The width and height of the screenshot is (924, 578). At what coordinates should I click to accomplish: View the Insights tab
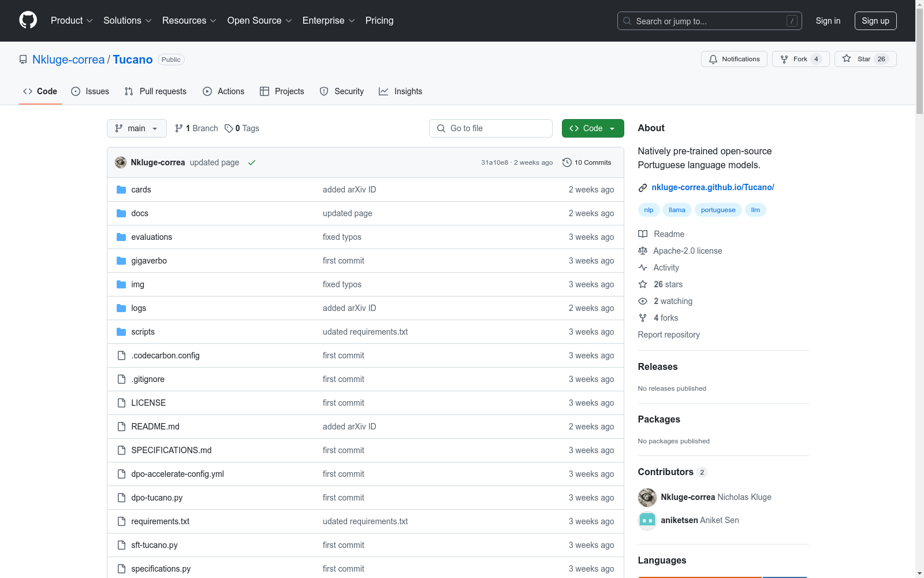pyautogui.click(x=401, y=91)
